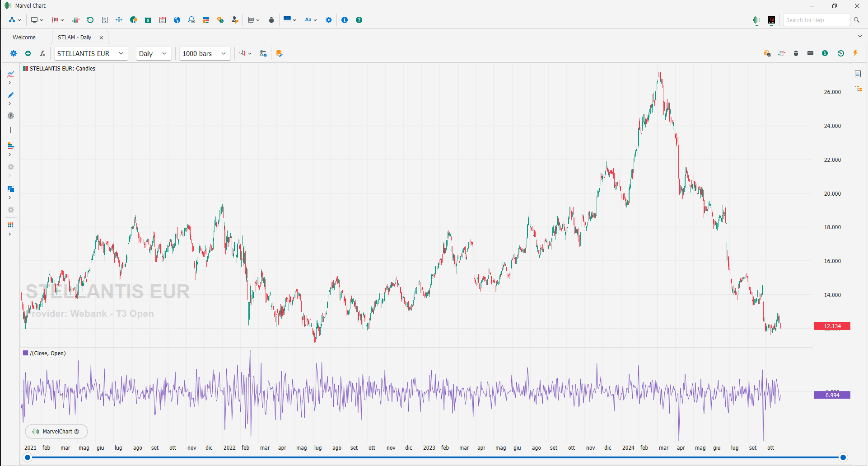Viewport: 868px width, 466px height.
Task: Click the document list icon in main toolbar
Action: pyautogui.click(x=105, y=20)
